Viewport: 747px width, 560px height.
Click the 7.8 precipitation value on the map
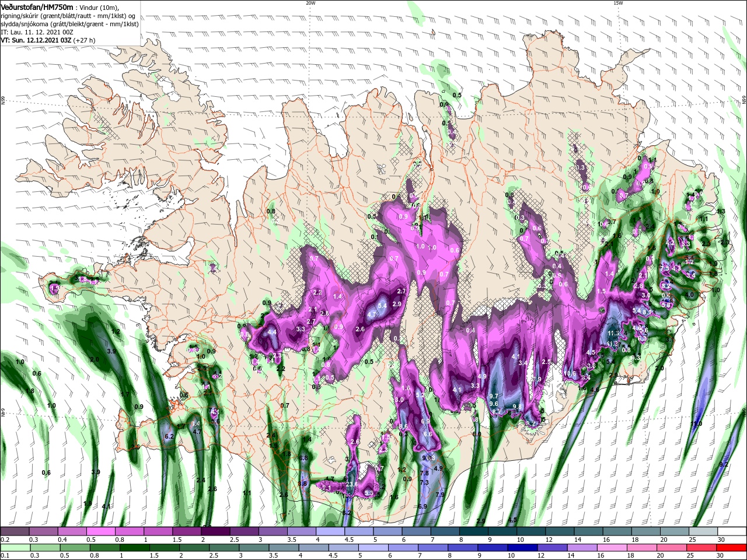pos(424,473)
